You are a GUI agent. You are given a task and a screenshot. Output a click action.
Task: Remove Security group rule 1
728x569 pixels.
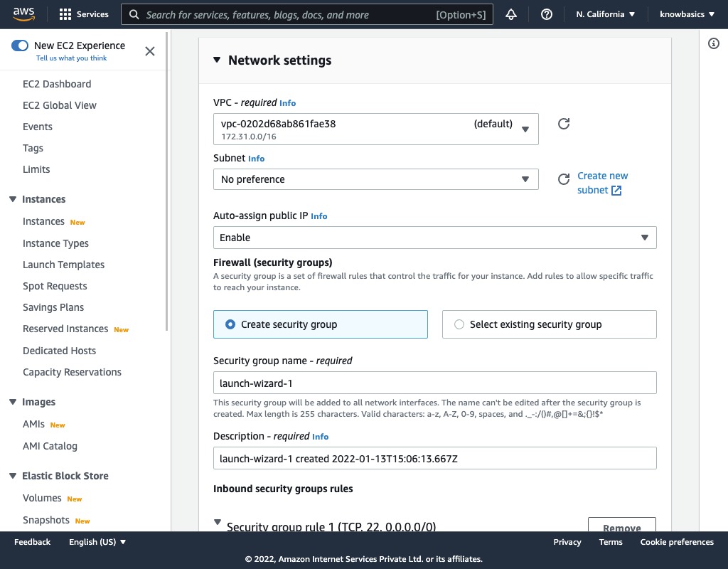tap(621, 525)
